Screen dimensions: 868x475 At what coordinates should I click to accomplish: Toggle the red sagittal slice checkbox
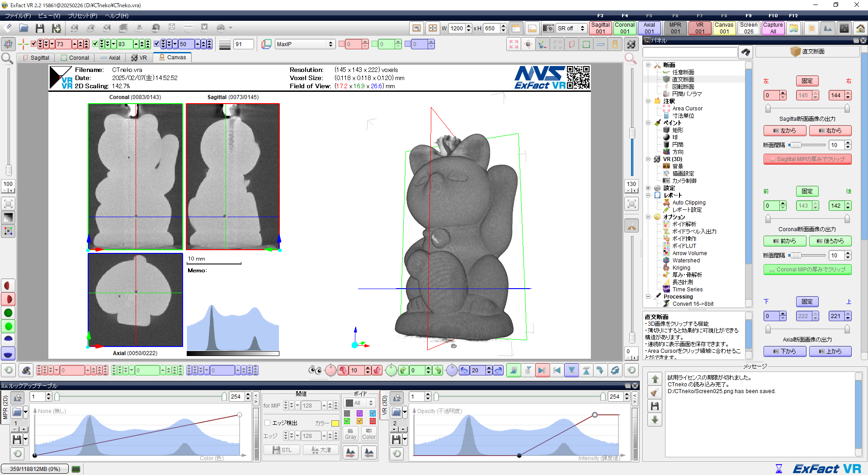pyautogui.click(x=34, y=44)
